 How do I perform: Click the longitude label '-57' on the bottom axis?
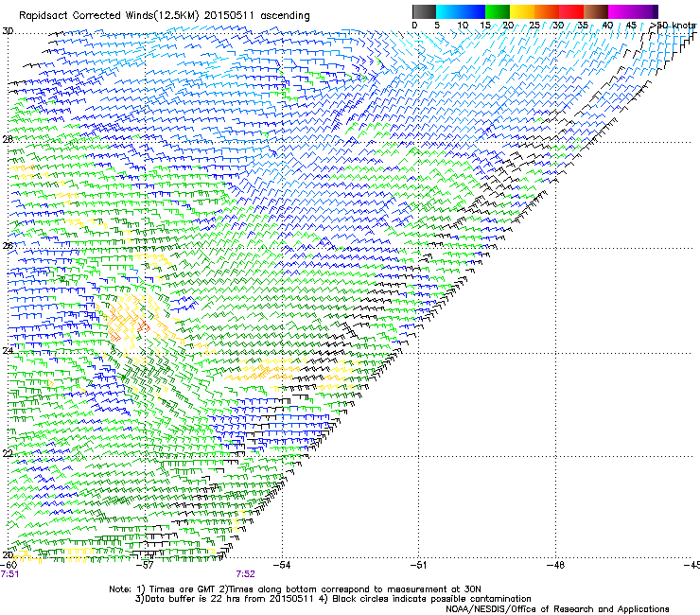[x=145, y=565]
